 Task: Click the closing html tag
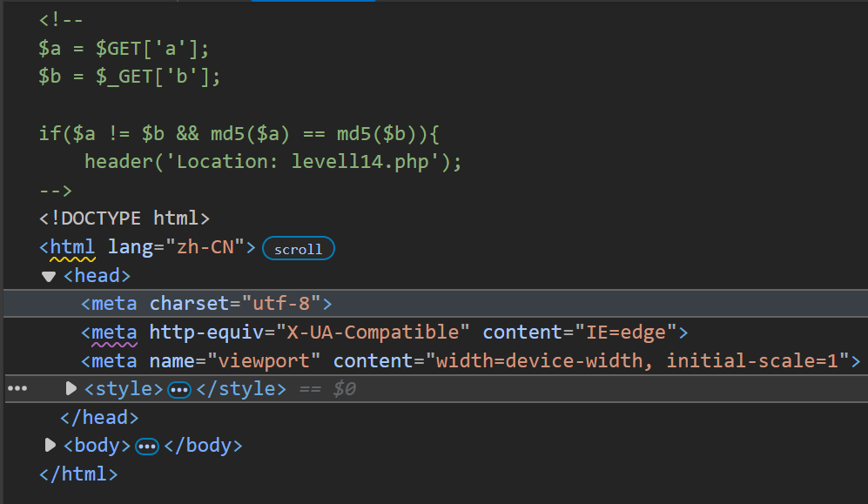78,474
